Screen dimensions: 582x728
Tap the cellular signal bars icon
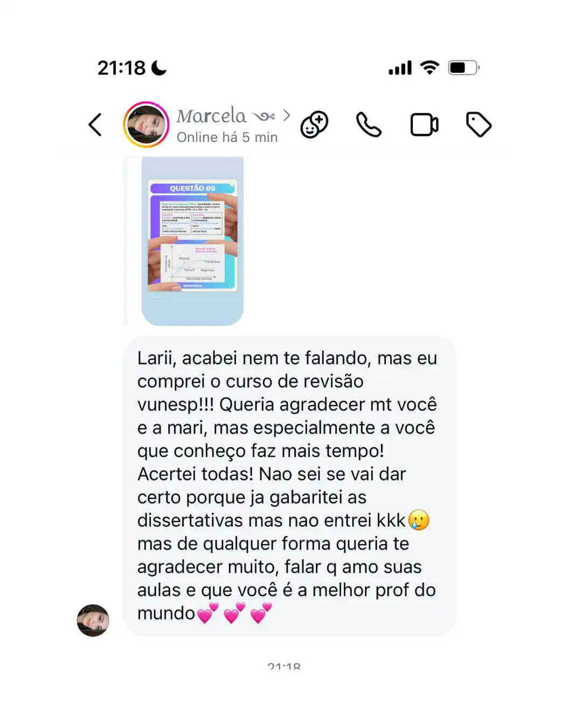400,68
